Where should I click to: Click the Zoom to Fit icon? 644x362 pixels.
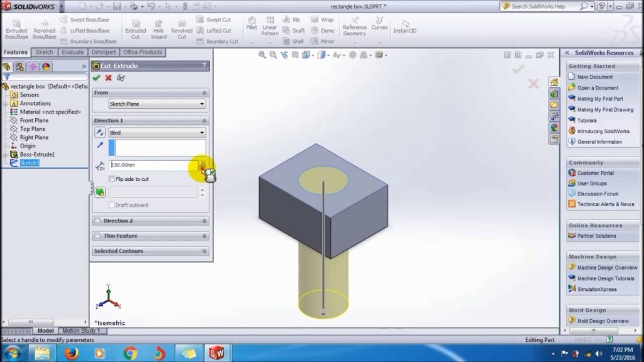pos(262,55)
